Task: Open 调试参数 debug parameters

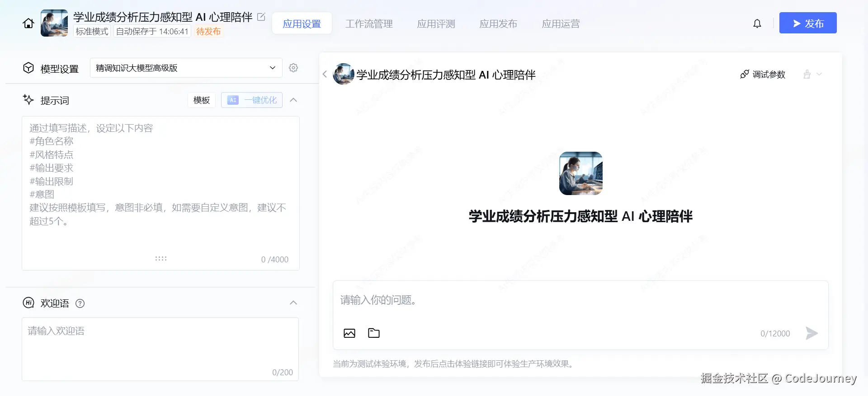Action: tap(763, 75)
